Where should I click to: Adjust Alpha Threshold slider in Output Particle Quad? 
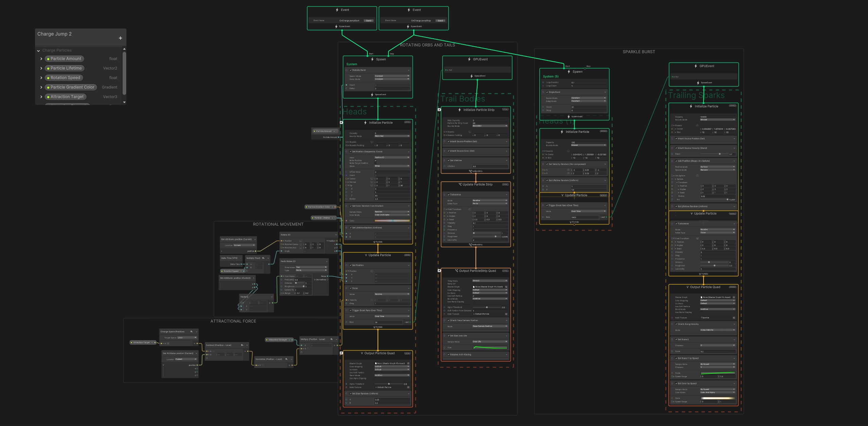click(389, 384)
